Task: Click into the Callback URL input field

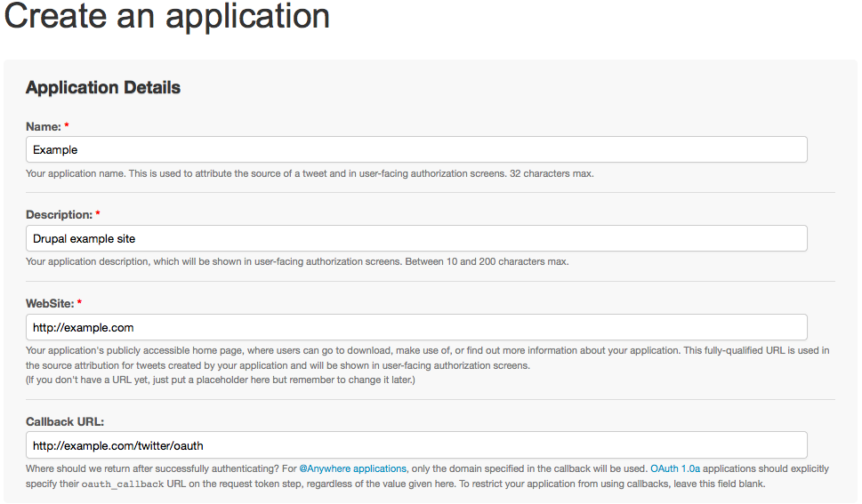Action: [x=416, y=445]
